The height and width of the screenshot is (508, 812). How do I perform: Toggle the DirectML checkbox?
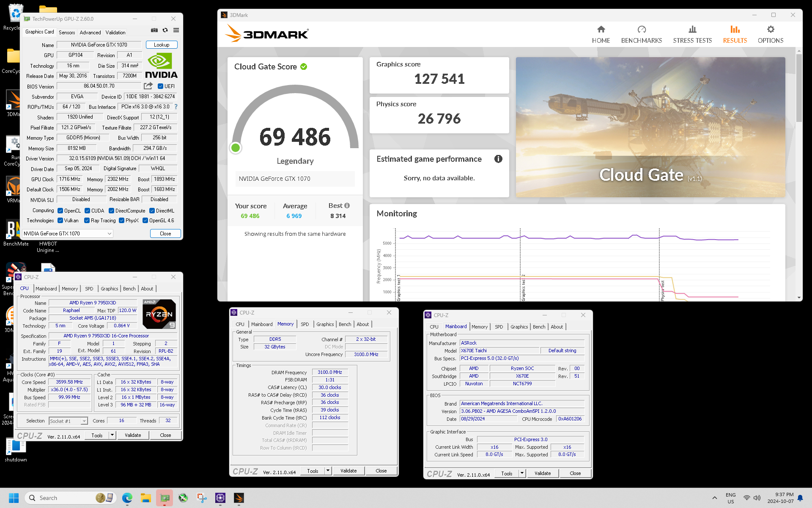[152, 211]
